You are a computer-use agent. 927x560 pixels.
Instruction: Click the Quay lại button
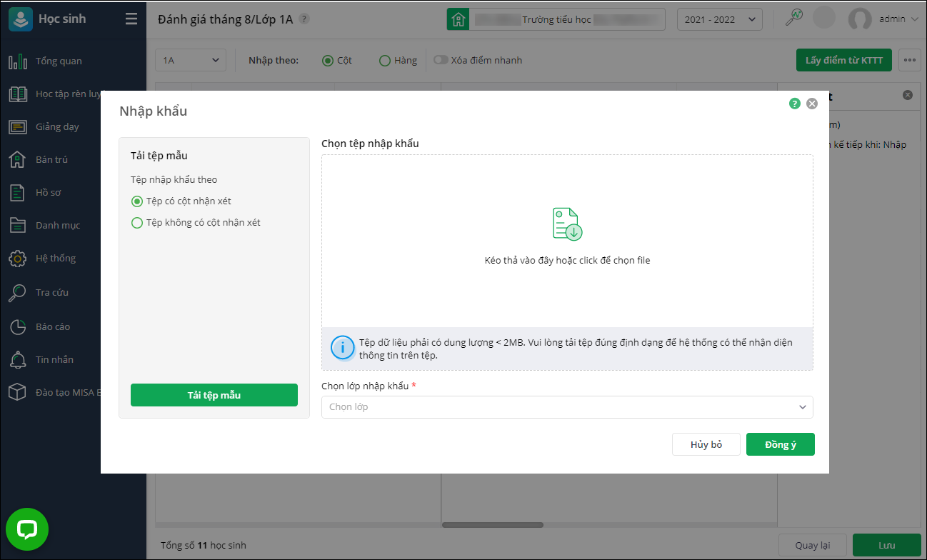click(x=812, y=545)
